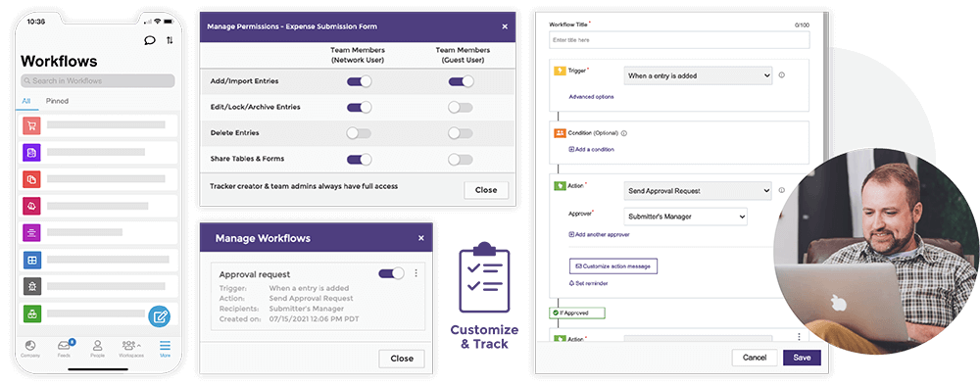
Task: Open Workspaces in bottom navigation
Action: (x=130, y=349)
